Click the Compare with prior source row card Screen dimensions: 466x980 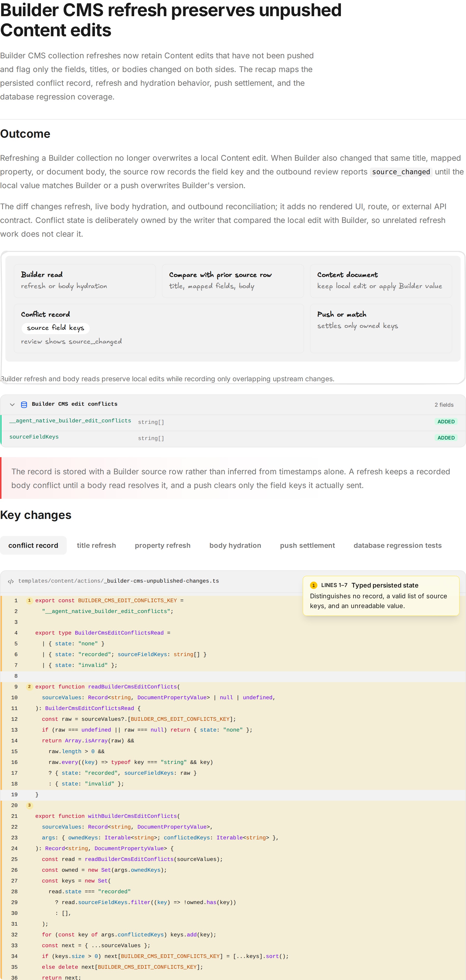[233, 281]
